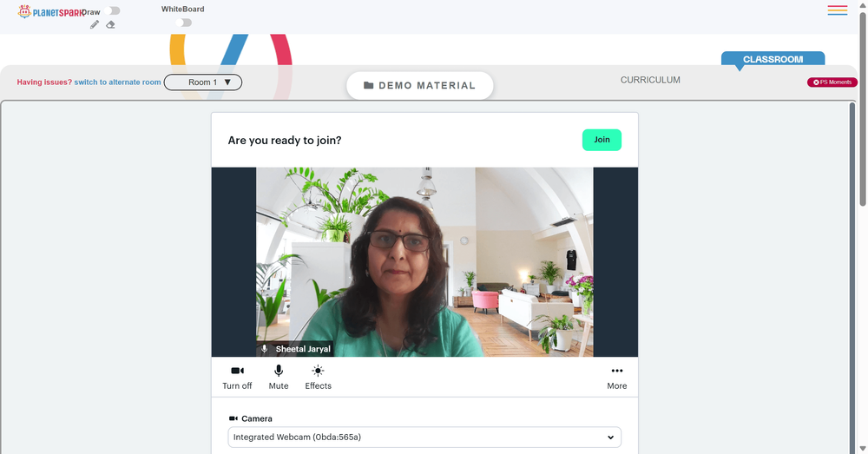Switch to the Classroom tab
868x454 pixels.
pos(773,59)
